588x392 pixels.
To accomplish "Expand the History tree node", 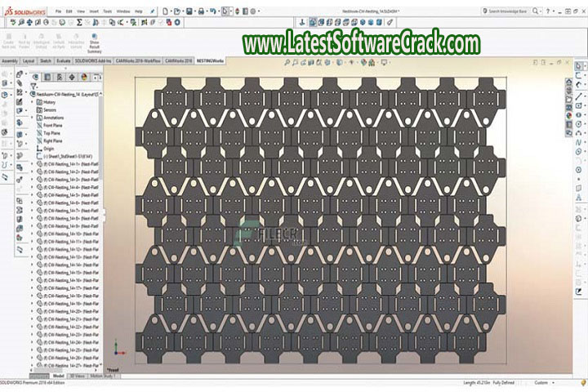I will point(32,102).
